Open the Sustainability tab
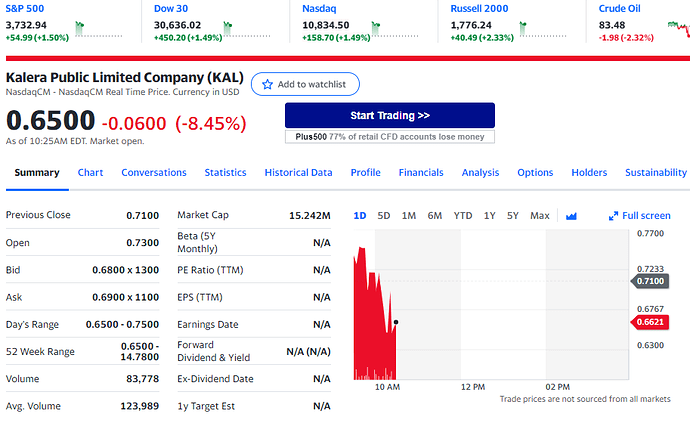Image resolution: width=690 pixels, height=423 pixels. [656, 173]
